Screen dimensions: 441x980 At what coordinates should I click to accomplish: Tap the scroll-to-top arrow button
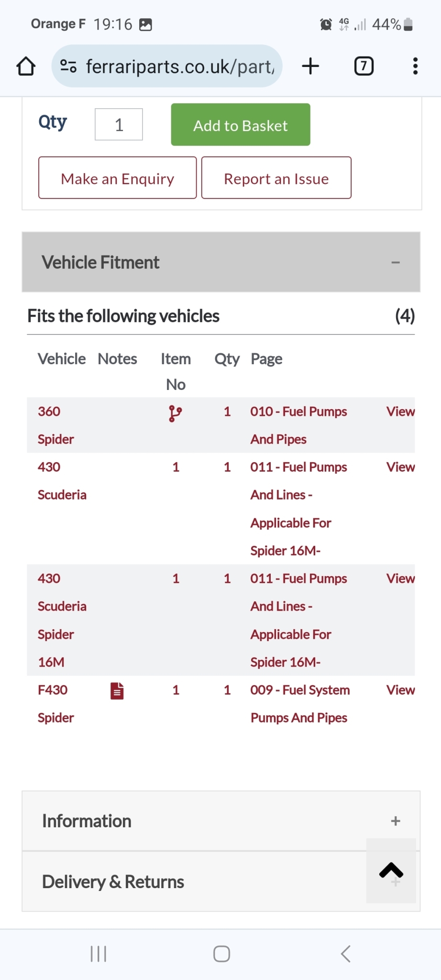[391, 870]
